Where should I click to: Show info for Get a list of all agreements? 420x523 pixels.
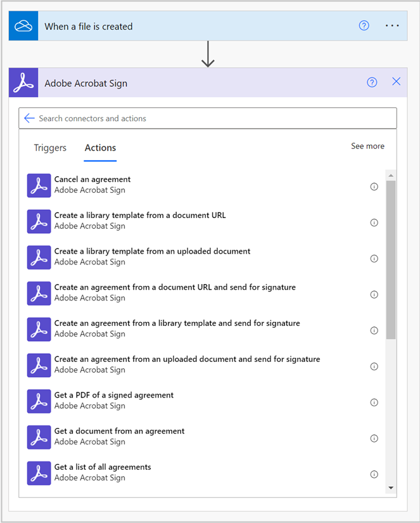tap(374, 475)
